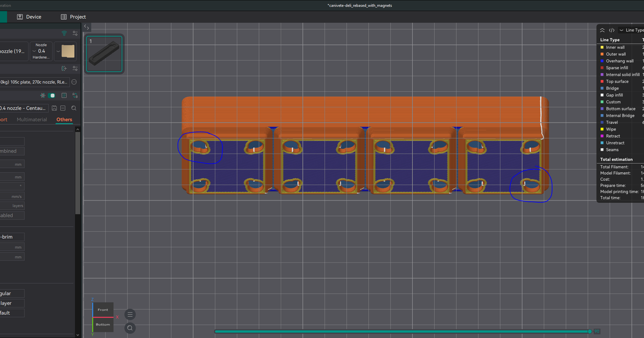Open the canvas menu hamburger icon
The image size is (644, 338).
tap(130, 314)
